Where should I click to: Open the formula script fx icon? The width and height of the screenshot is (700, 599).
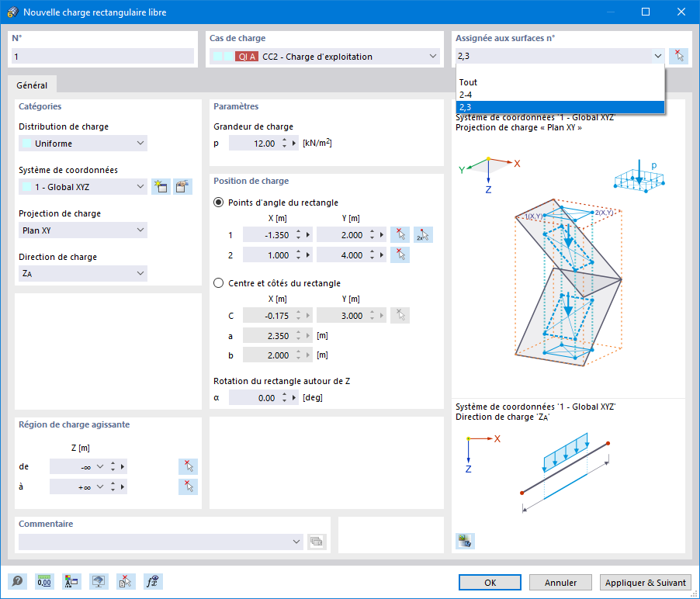tap(153, 582)
